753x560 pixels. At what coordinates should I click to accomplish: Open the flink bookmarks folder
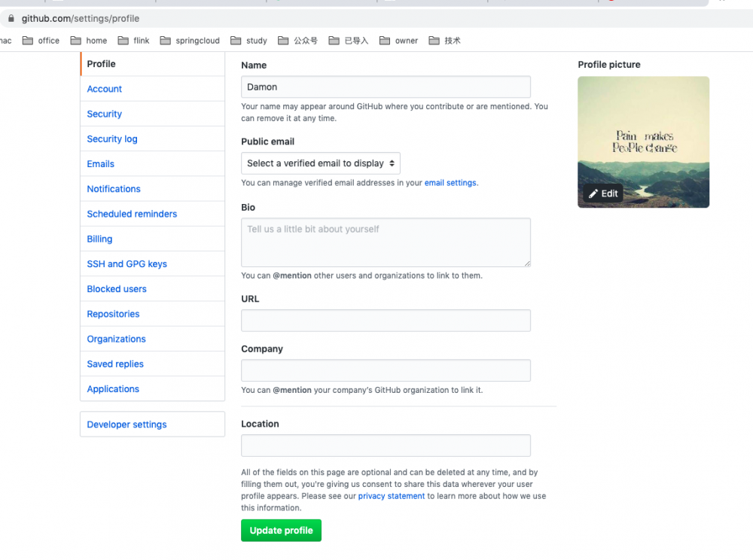[x=134, y=41]
